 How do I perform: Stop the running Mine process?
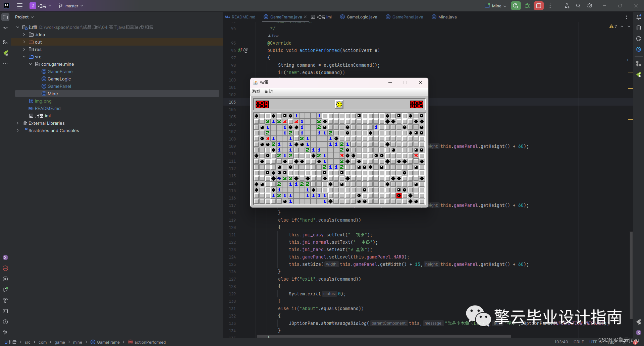(x=539, y=6)
